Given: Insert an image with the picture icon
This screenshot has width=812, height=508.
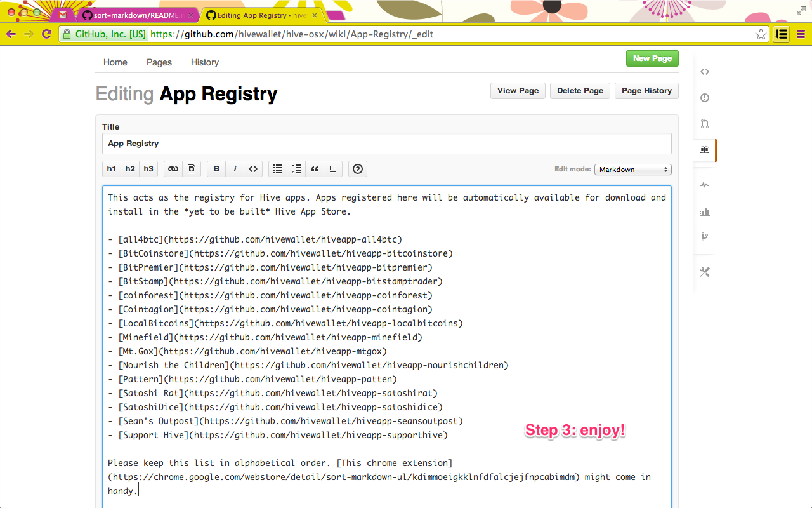Looking at the screenshot, I should (192, 169).
